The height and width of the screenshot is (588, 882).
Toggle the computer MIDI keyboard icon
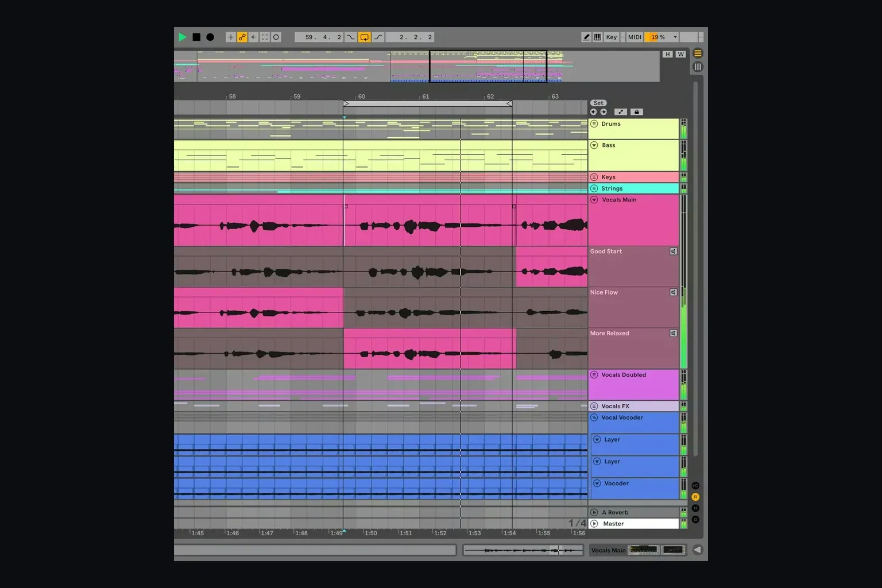(x=598, y=37)
